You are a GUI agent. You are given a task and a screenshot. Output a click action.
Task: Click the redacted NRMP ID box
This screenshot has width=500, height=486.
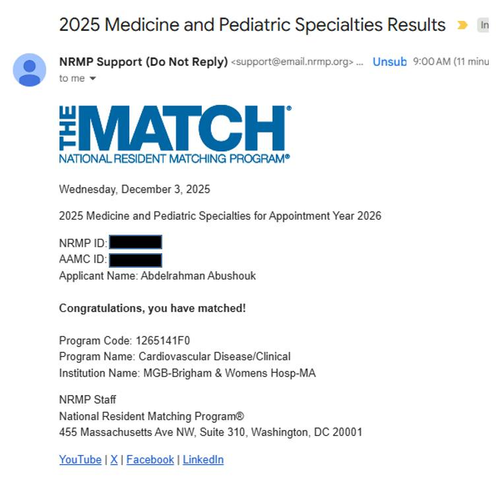coord(136,242)
